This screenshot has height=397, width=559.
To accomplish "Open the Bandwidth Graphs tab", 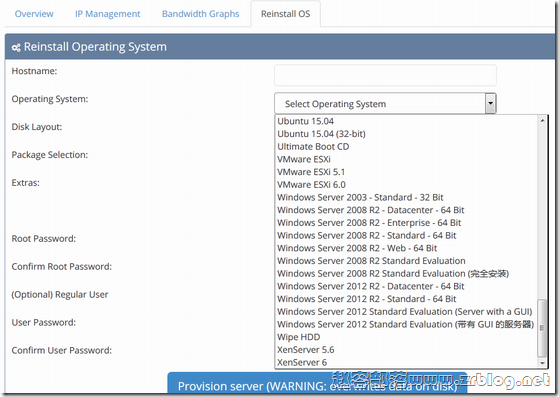I will [x=200, y=14].
